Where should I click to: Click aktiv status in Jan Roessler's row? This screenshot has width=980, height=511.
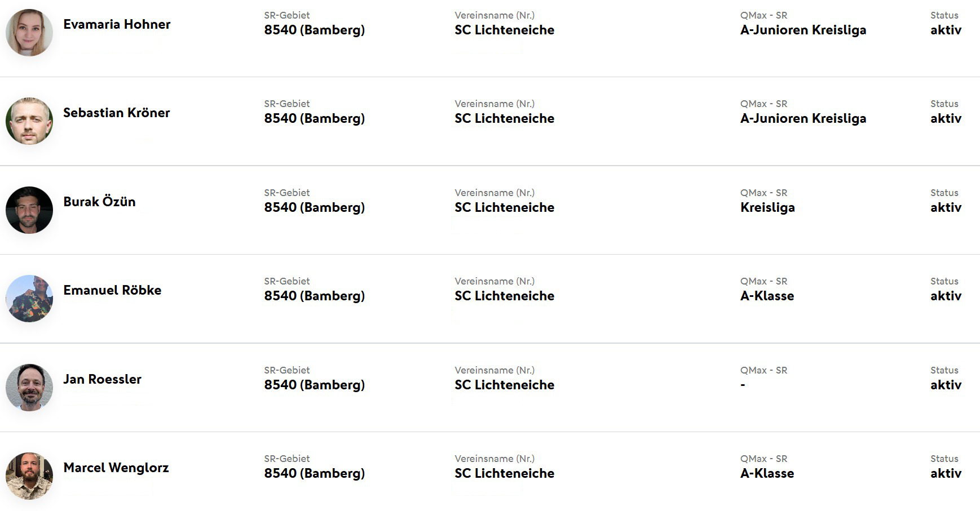(x=946, y=385)
